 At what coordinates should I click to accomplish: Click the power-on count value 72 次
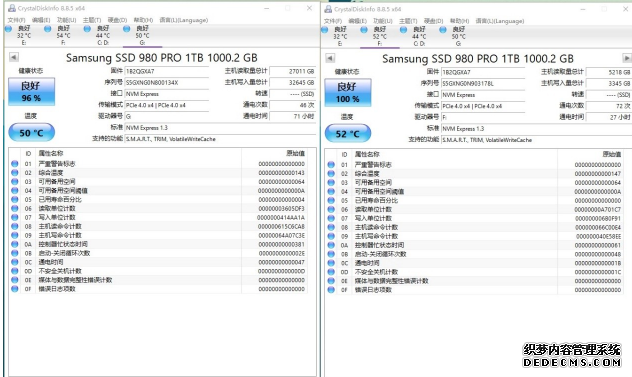point(609,106)
